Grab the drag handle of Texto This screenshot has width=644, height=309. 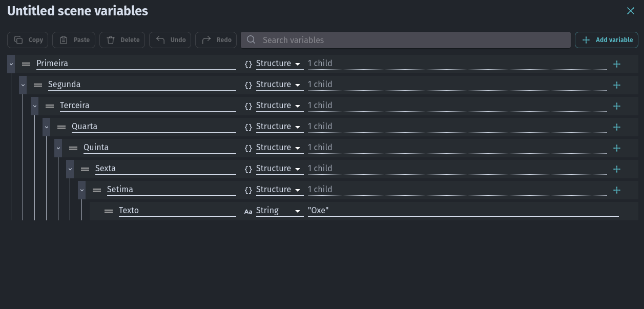(x=109, y=211)
